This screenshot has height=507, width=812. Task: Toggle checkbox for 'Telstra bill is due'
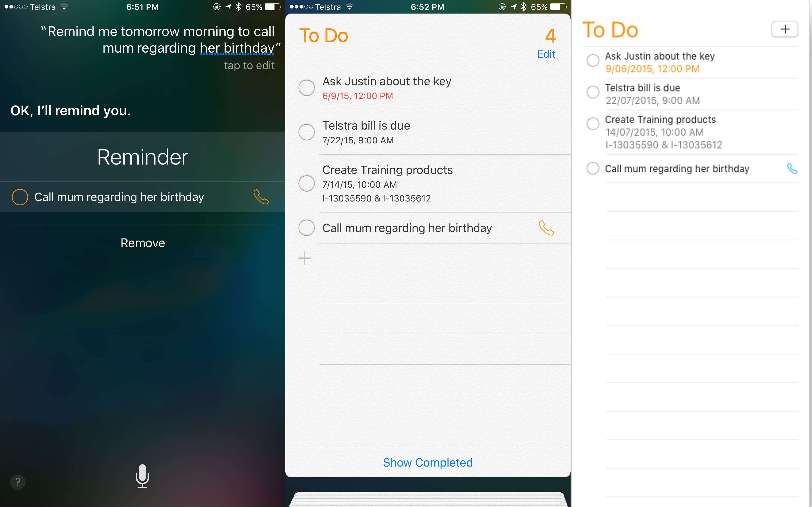[306, 131]
